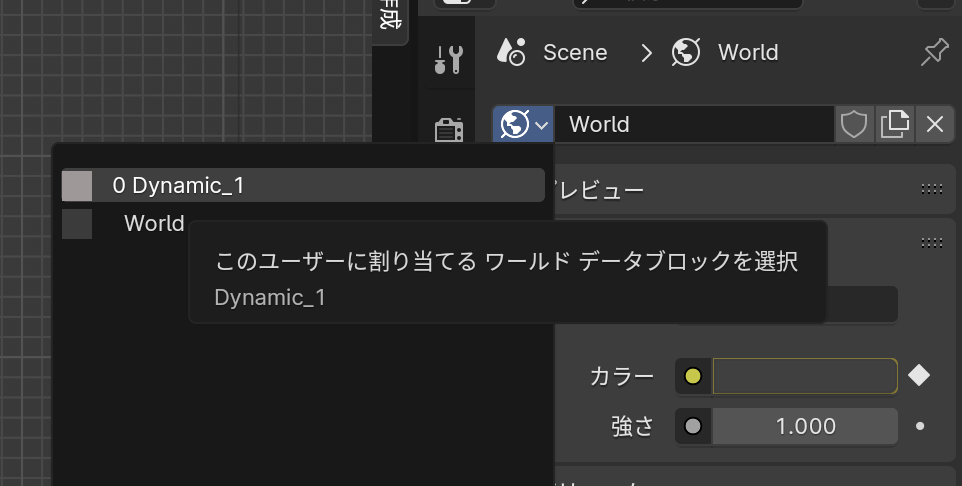Click the Color keyframe diamond icon
962x486 pixels.
(919, 375)
